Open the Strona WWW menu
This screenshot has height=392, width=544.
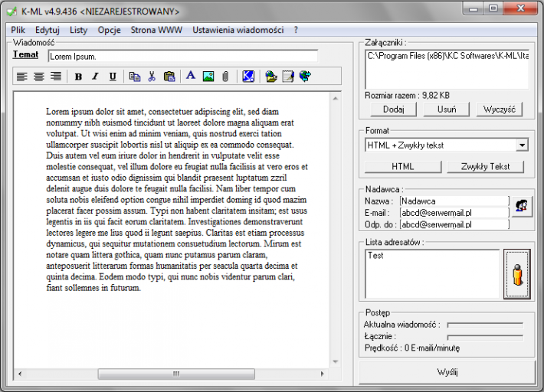coord(156,30)
